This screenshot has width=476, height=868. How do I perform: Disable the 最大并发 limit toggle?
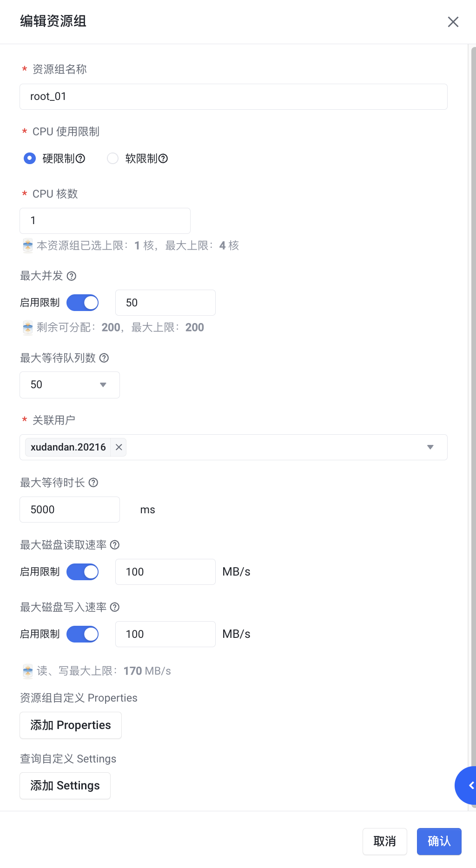(83, 303)
